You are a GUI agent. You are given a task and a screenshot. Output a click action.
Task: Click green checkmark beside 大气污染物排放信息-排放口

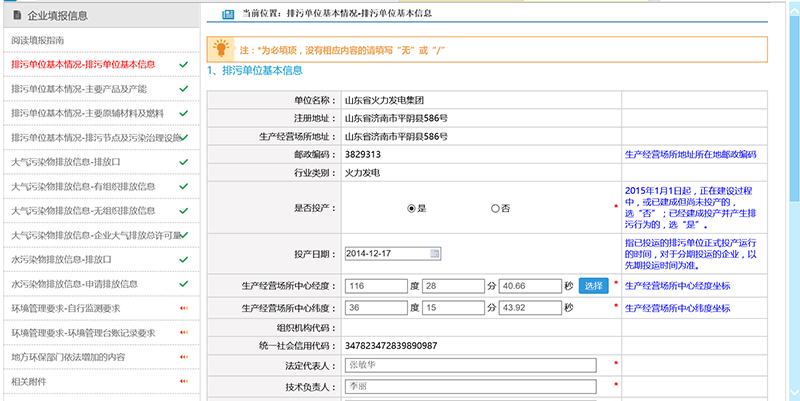(183, 162)
